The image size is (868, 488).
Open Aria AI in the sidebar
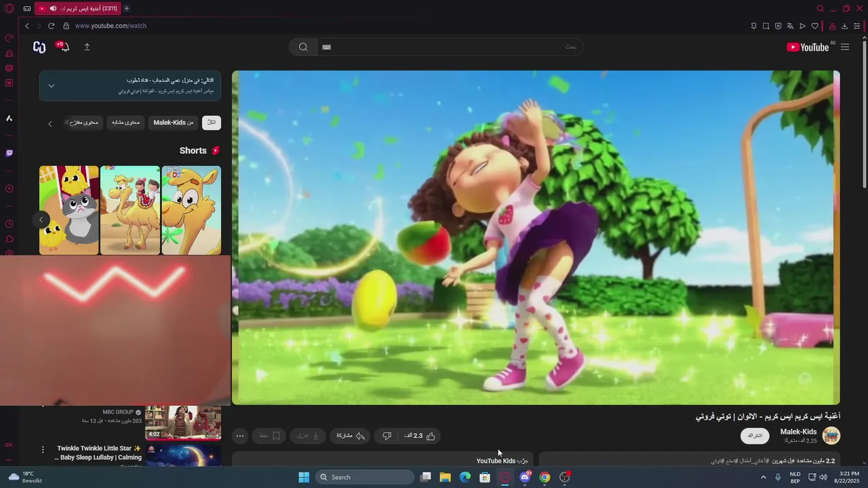[9, 119]
